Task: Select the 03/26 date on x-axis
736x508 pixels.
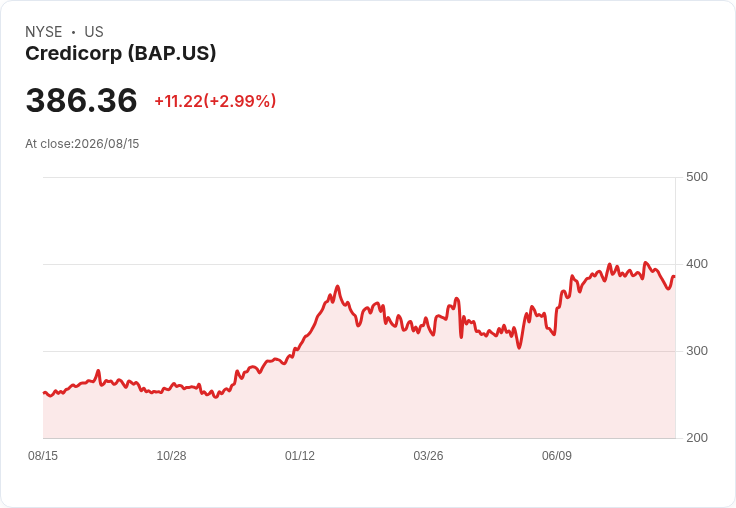Action: pos(428,455)
